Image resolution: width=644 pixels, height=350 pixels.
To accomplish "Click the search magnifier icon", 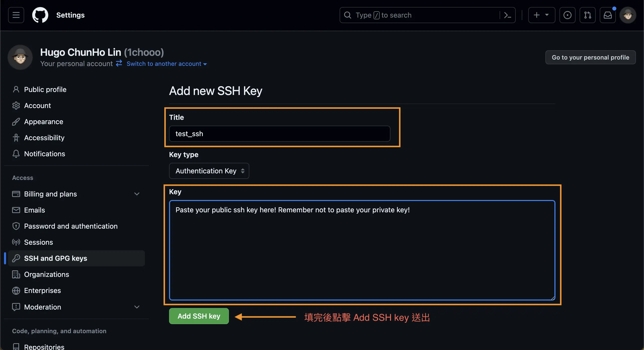I will [348, 15].
